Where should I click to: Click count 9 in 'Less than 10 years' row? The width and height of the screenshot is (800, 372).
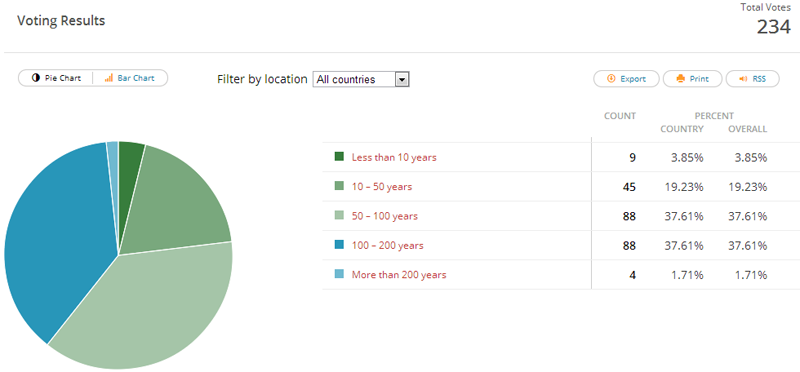(x=633, y=158)
